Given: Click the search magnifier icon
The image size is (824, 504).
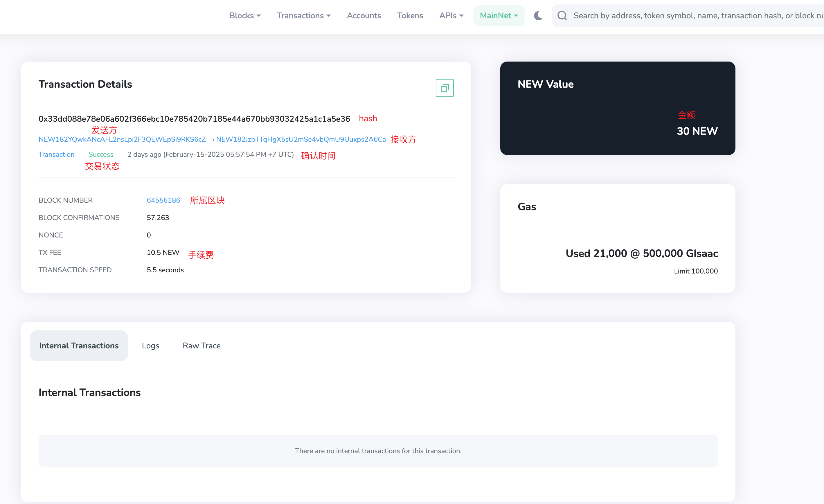Looking at the screenshot, I should coord(562,15).
